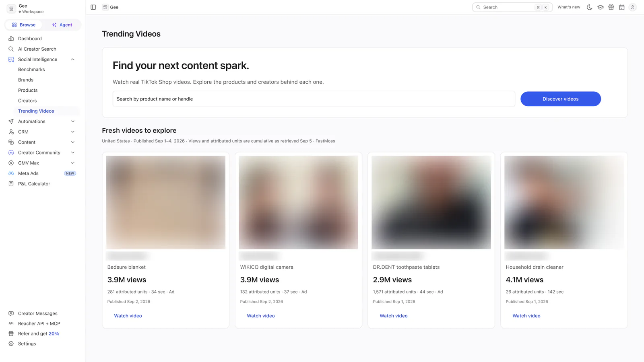644x362 pixels.
Task: Click the 4.1M views text
Action: coord(524,280)
